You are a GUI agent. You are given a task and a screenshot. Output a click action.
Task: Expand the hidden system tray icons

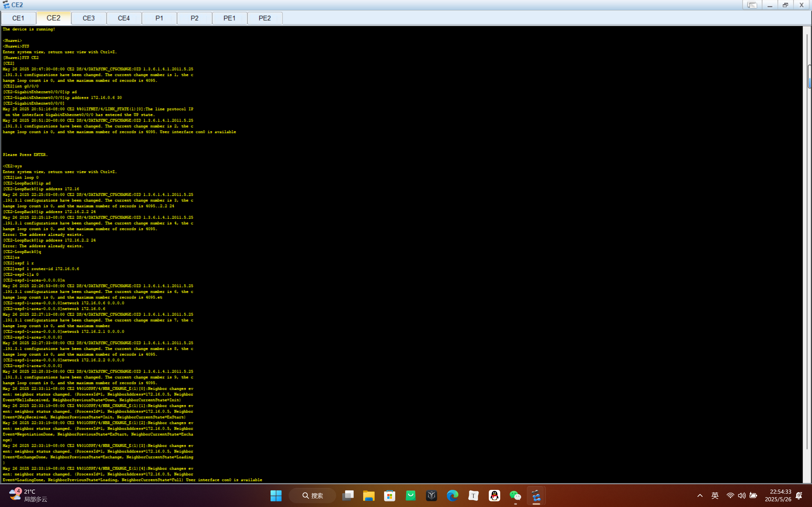[x=700, y=496]
